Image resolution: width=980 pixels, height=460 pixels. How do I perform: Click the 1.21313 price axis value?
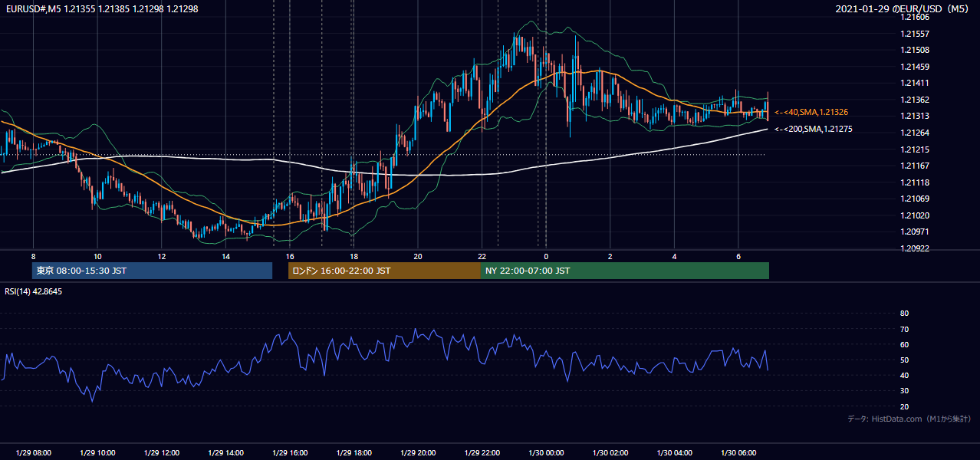pos(916,117)
